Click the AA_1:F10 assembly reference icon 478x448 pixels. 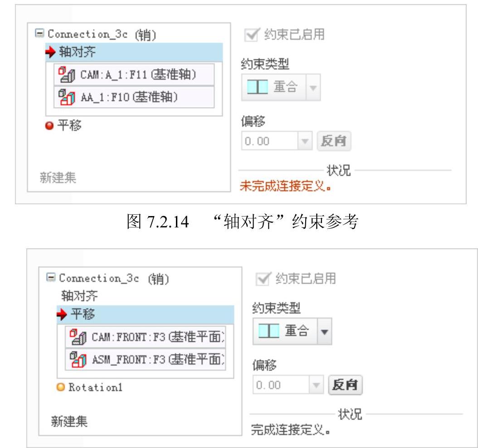click(67, 97)
